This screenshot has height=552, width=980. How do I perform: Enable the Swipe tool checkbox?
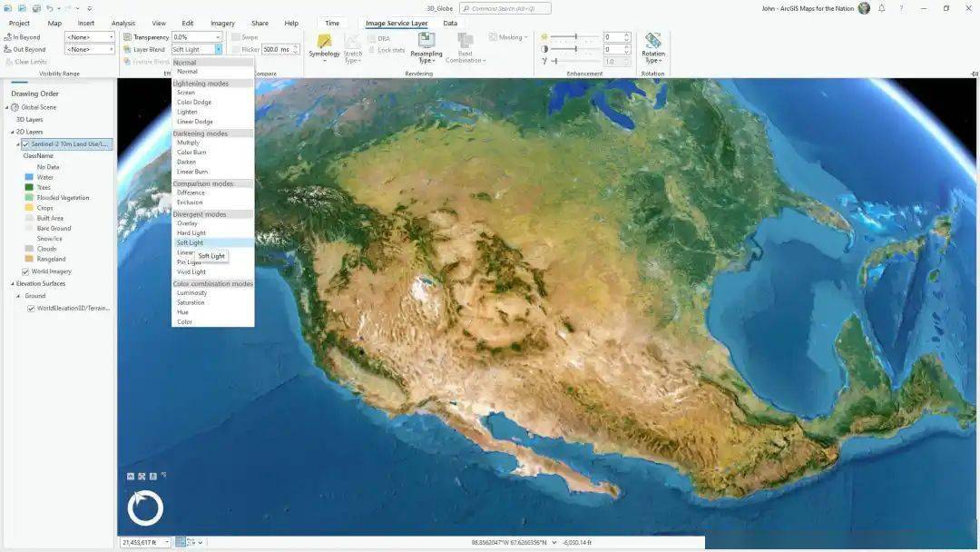(236, 37)
